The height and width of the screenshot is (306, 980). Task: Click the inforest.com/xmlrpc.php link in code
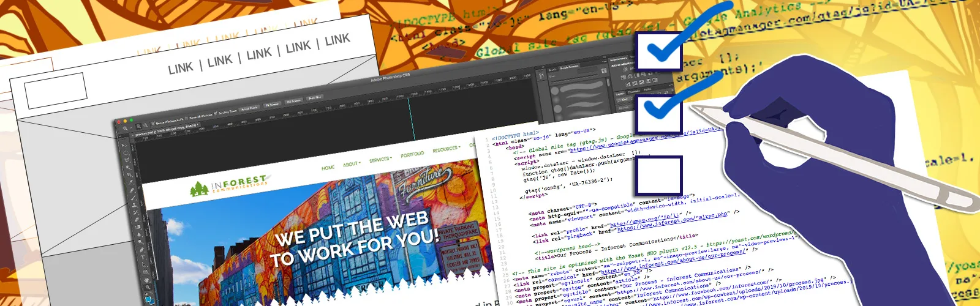pos(673,223)
